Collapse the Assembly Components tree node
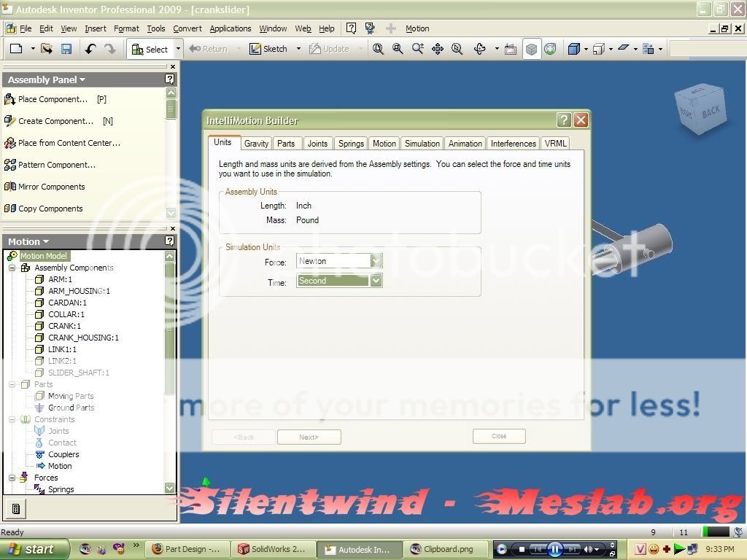Image resolution: width=747 pixels, height=560 pixels. point(12,268)
